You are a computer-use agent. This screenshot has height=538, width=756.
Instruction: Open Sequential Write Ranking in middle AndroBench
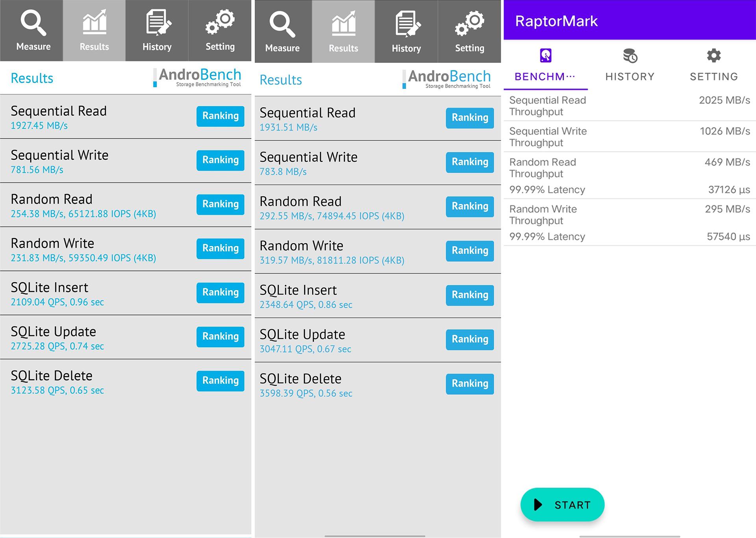point(470,162)
